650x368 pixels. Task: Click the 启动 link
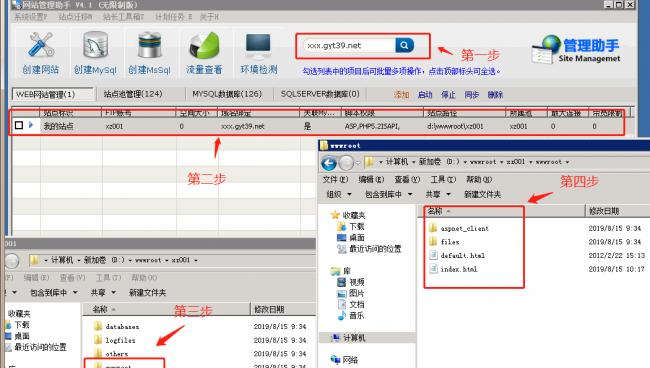pyautogui.click(x=425, y=95)
